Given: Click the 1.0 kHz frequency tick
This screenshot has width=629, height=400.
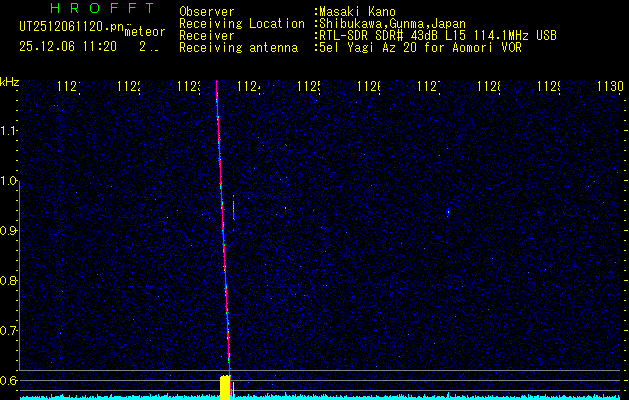Looking at the screenshot, I should [x=9, y=181].
